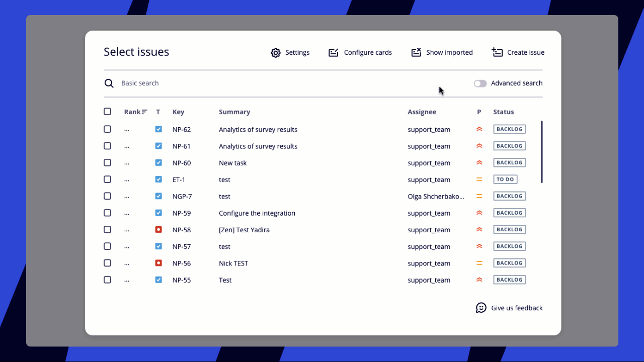Click the Rank sort control
644x362 pixels.
coord(135,112)
